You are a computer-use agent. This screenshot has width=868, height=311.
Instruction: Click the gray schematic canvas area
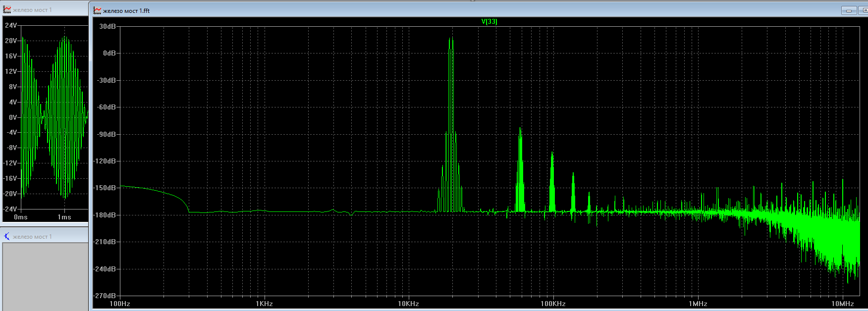click(45, 276)
